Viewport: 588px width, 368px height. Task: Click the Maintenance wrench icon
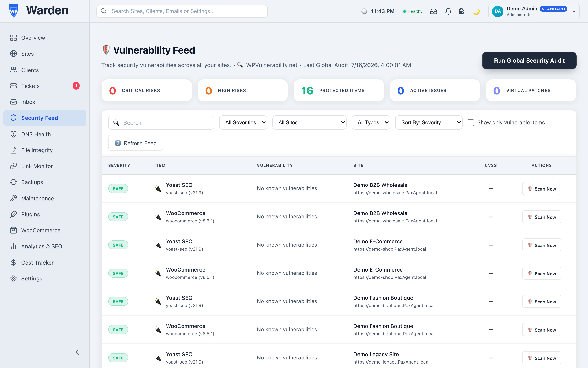point(13,198)
